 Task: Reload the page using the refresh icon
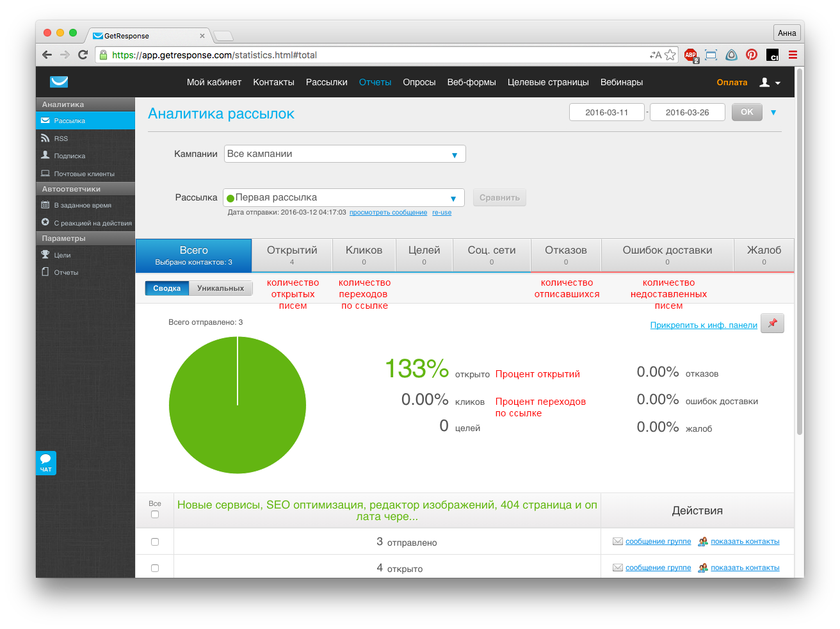(x=83, y=55)
